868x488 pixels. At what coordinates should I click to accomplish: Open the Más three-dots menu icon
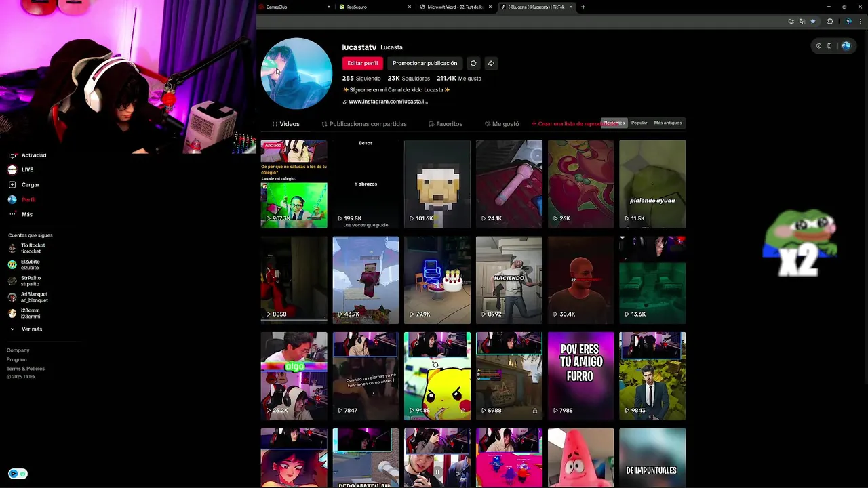point(12,214)
